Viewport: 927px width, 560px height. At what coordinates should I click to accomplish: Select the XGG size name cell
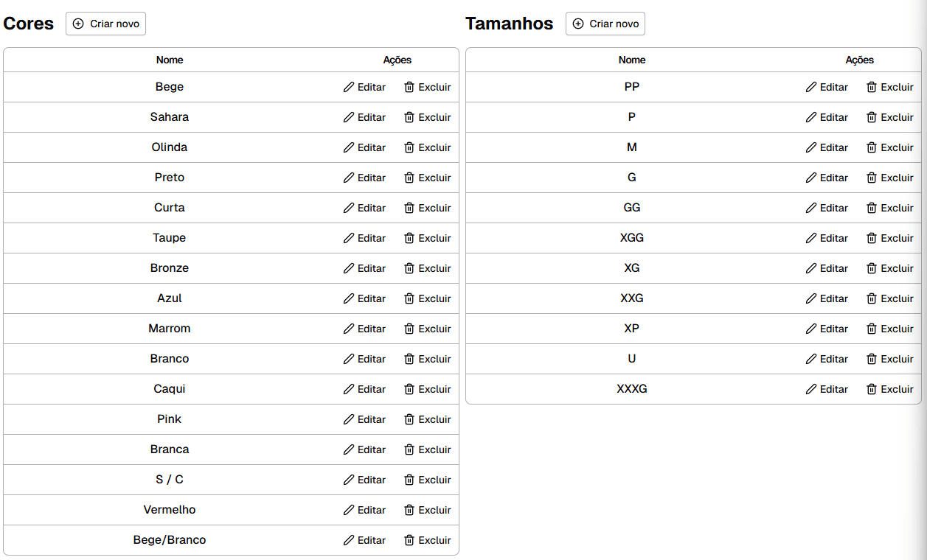[x=632, y=238]
